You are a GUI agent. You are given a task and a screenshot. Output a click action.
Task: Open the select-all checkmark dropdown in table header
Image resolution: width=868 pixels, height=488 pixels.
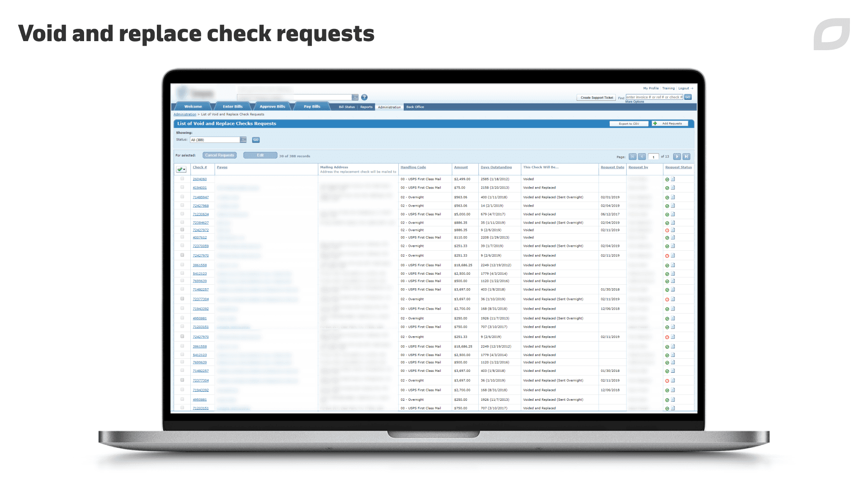(x=181, y=169)
